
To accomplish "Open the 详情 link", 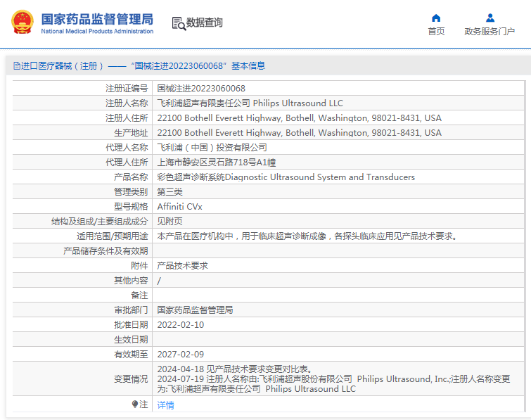I will click(x=165, y=405).
